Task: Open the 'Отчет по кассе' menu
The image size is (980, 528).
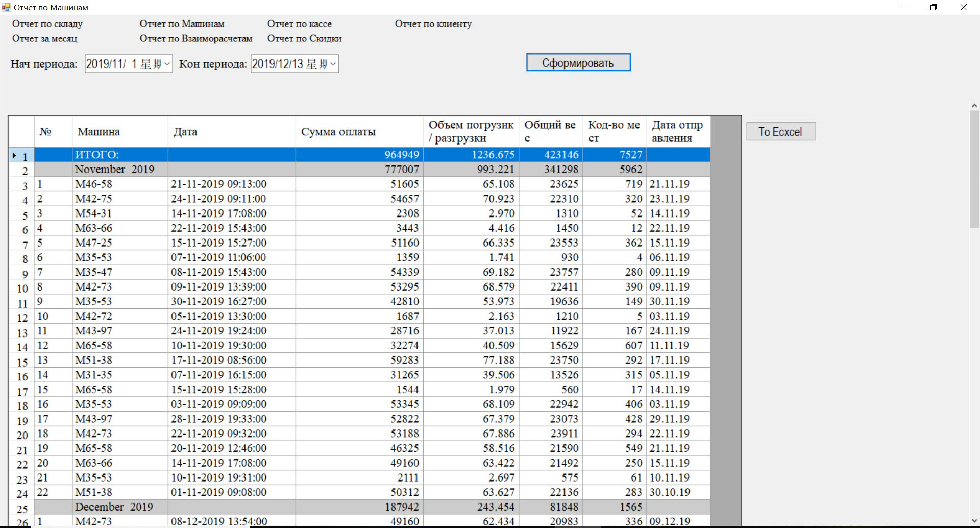Action: [x=299, y=24]
